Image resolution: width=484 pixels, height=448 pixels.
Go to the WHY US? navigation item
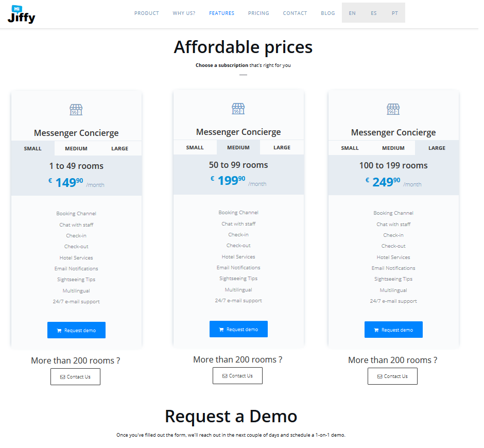[x=184, y=13]
